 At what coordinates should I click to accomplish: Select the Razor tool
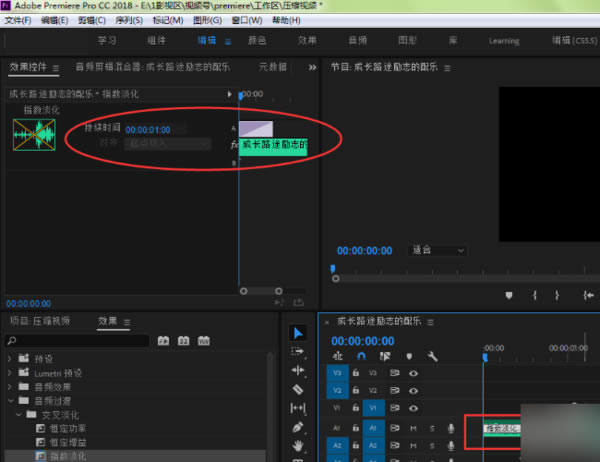pos(298,389)
